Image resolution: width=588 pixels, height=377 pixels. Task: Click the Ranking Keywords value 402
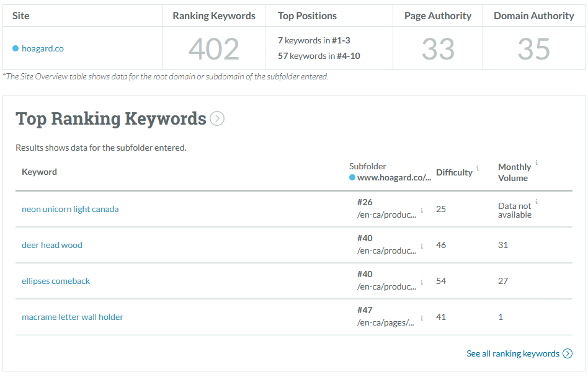[214, 49]
